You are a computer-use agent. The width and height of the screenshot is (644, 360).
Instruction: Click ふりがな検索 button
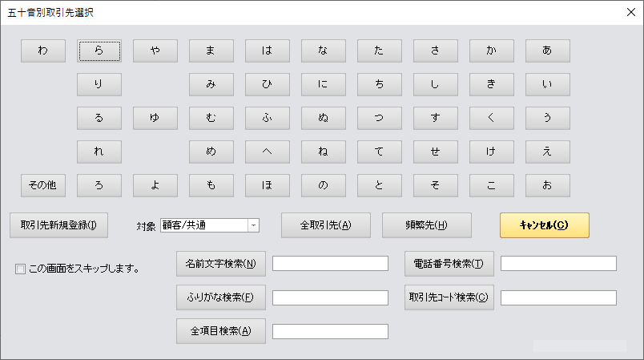pos(220,297)
